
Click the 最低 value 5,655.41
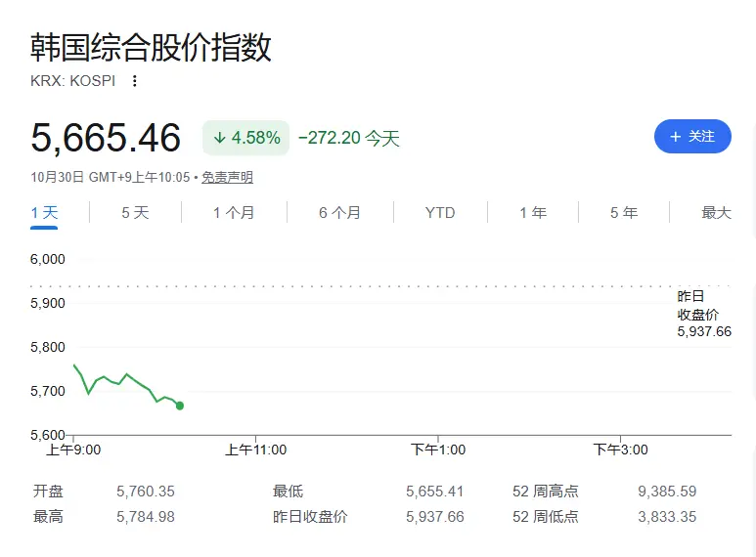coord(435,492)
